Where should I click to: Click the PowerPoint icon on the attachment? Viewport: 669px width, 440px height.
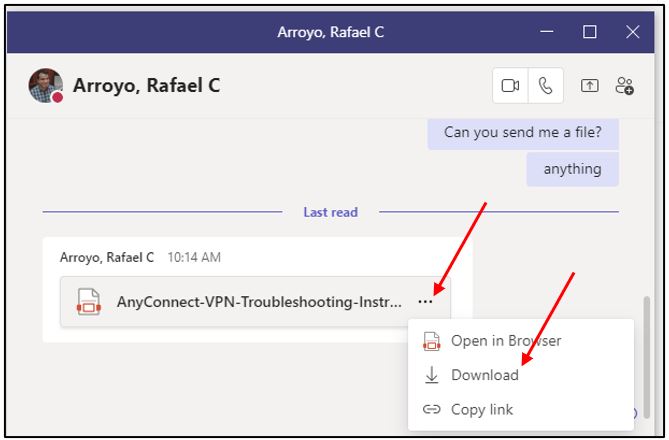89,301
